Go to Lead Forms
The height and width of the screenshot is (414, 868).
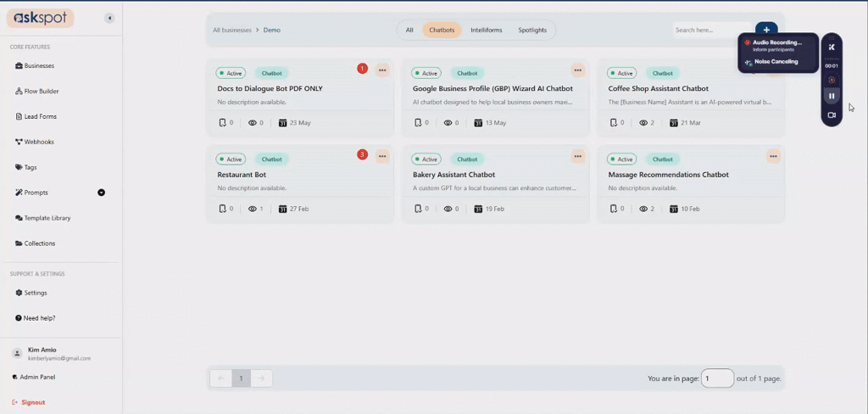[36, 116]
